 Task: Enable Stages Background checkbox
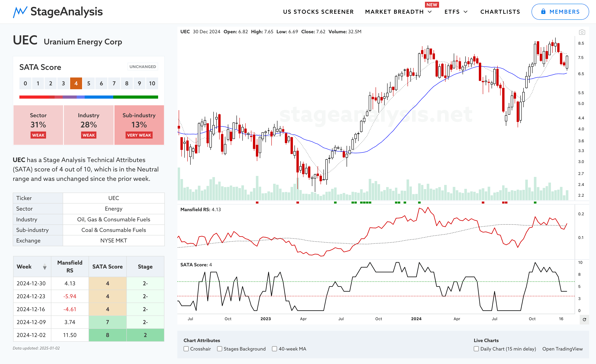click(219, 349)
